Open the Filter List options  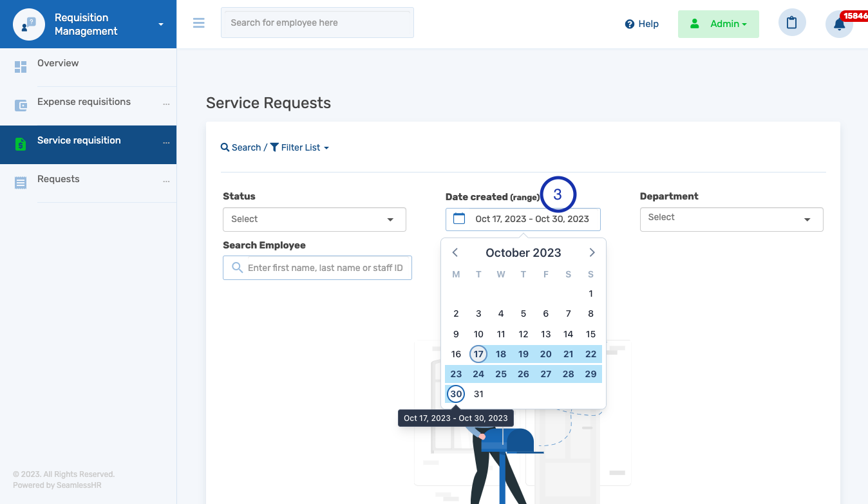[299, 147]
